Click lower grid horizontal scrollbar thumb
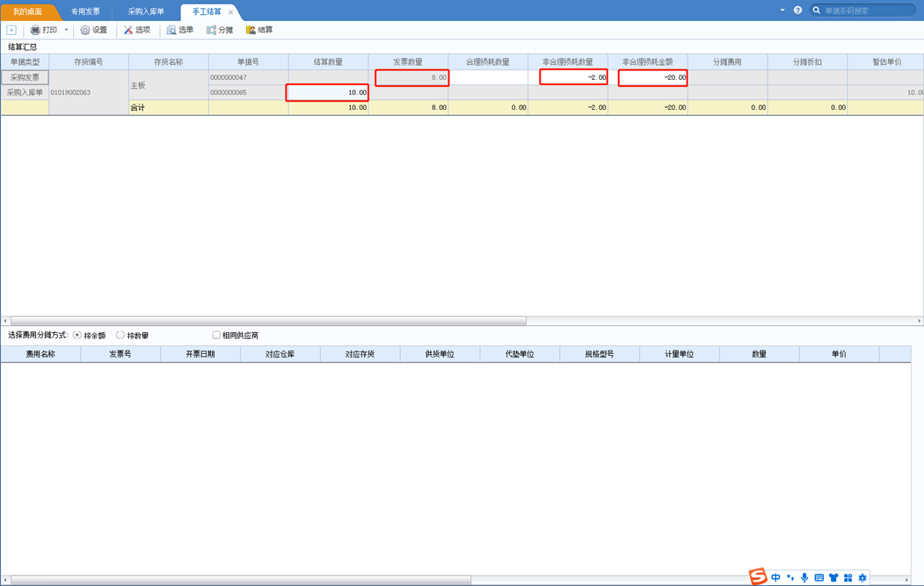This screenshot has height=586, width=924. pyautogui.click(x=240, y=580)
